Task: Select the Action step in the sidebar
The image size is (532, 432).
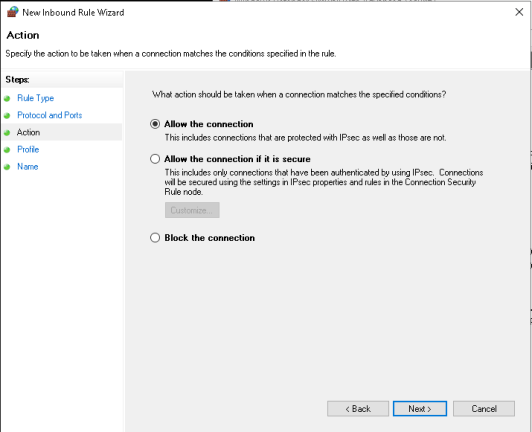Action: pos(28,132)
